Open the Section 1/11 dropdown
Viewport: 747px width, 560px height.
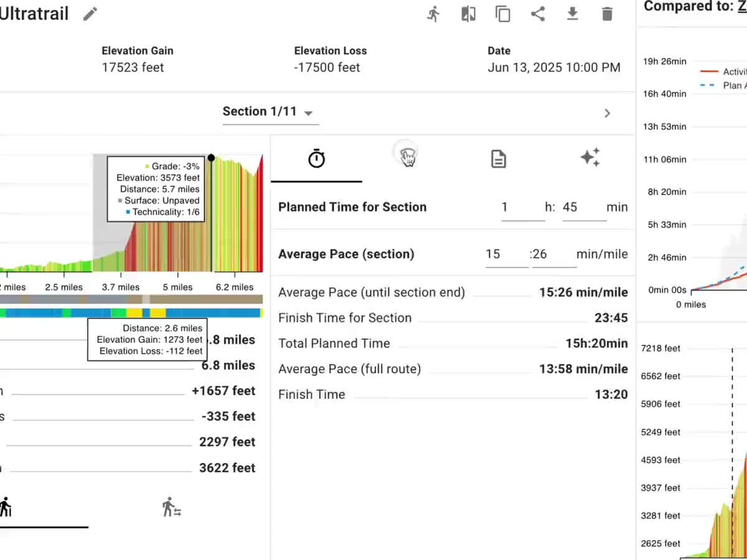coord(270,111)
